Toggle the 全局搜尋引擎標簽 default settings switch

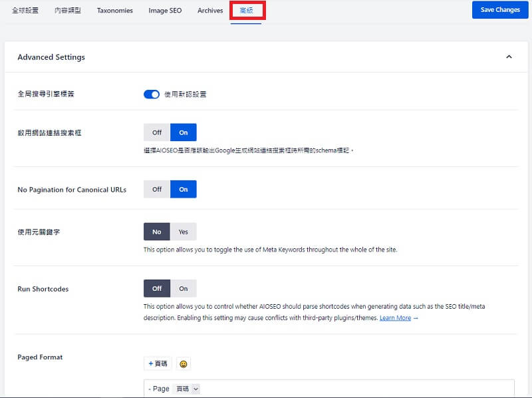point(152,95)
